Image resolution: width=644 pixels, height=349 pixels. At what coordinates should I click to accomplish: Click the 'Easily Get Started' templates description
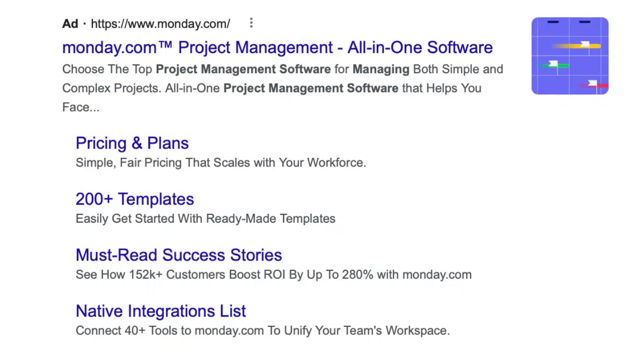[x=205, y=219]
